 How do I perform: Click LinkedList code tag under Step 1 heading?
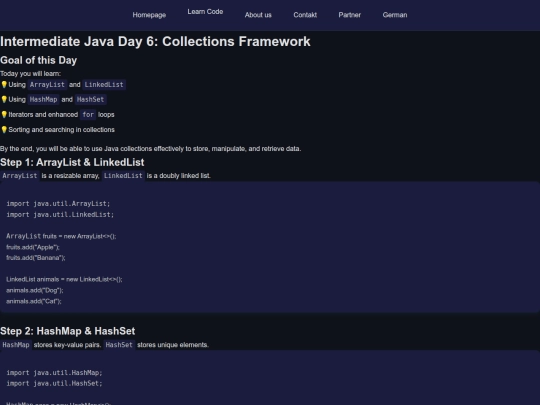(123, 176)
